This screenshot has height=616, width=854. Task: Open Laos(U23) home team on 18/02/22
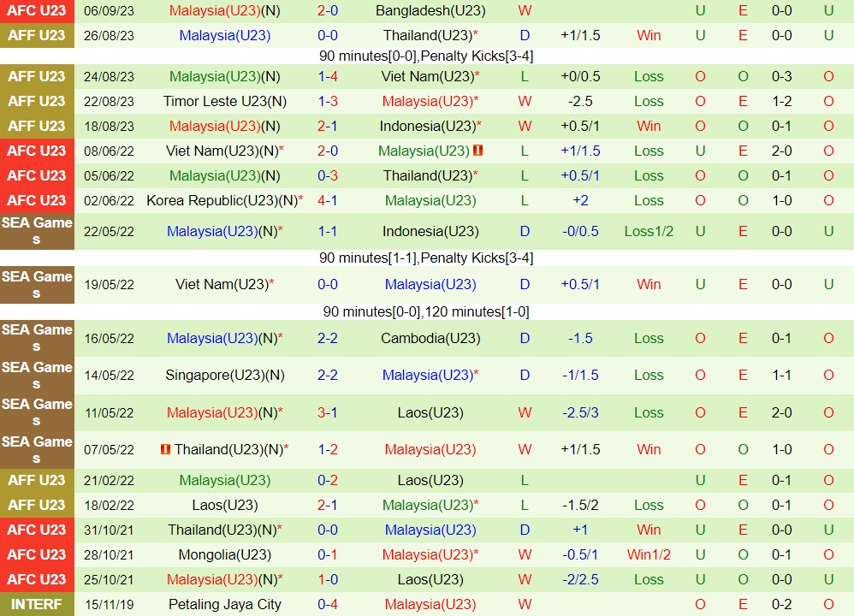coord(224,505)
